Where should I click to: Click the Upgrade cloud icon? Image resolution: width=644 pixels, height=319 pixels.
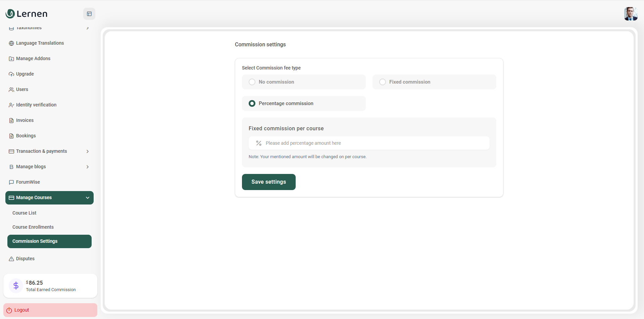tap(11, 74)
